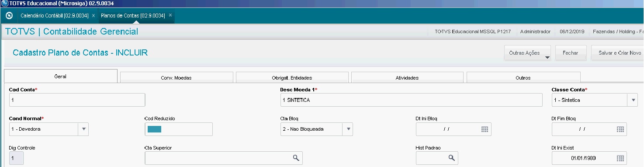
Task: Click the Dt Fim Bloq date field
Action: [589, 129]
